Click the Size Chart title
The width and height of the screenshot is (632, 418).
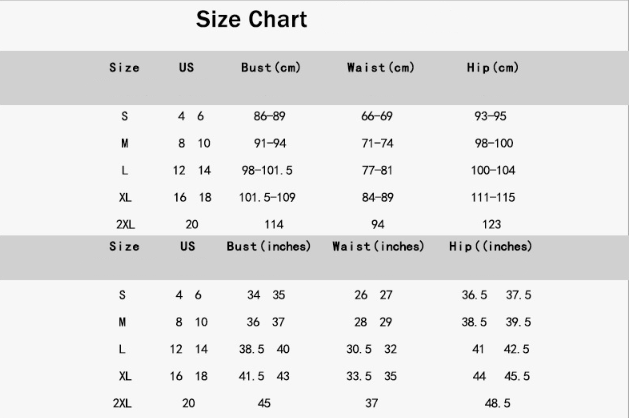(x=251, y=19)
